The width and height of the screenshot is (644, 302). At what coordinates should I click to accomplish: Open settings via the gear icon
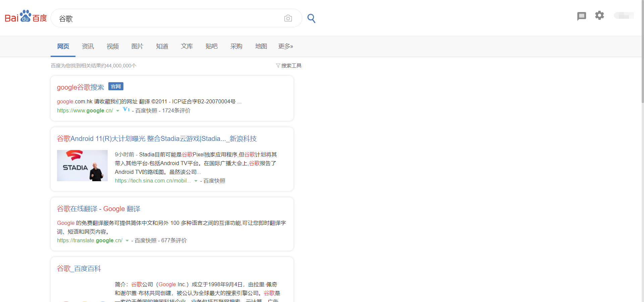tap(599, 15)
